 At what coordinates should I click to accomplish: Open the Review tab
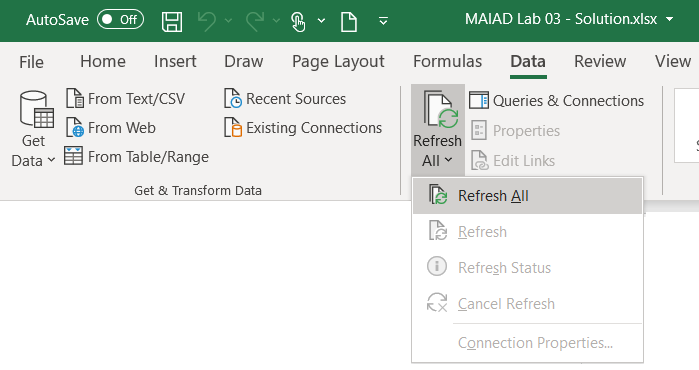coord(600,61)
